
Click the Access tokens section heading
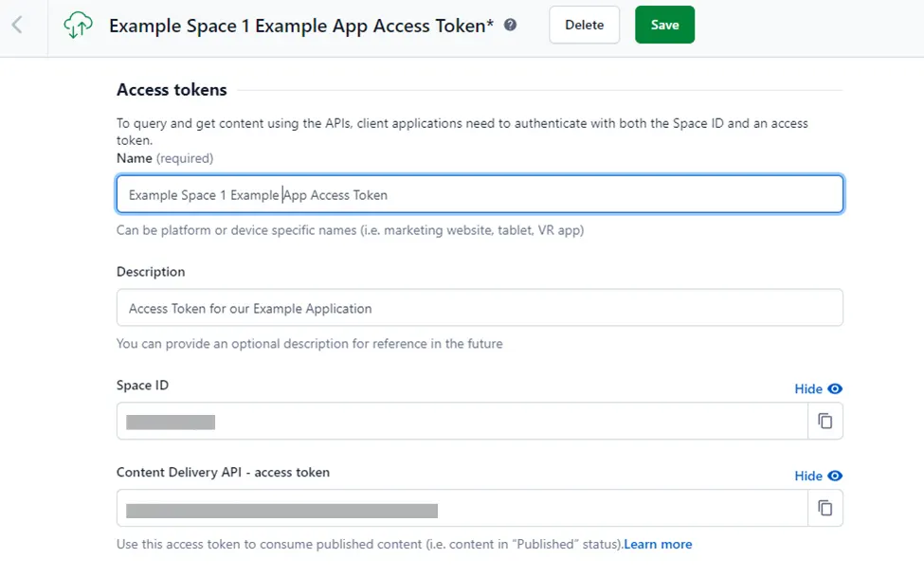pos(172,90)
